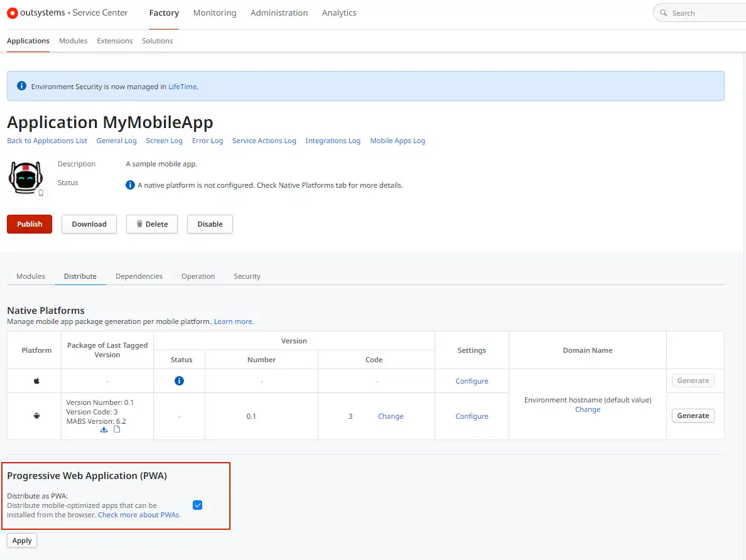Viewport: 746px width, 560px height.
Task: Click the Android version code 3 value
Action: coord(350,416)
